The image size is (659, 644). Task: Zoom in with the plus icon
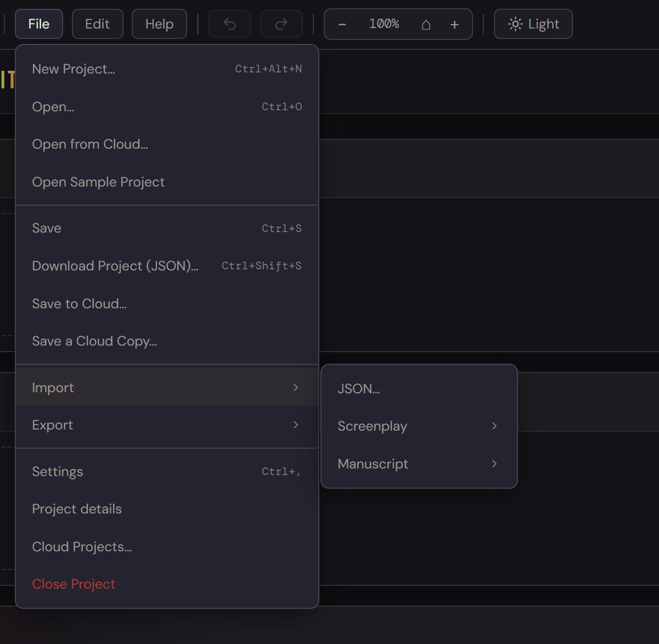pyautogui.click(x=454, y=25)
